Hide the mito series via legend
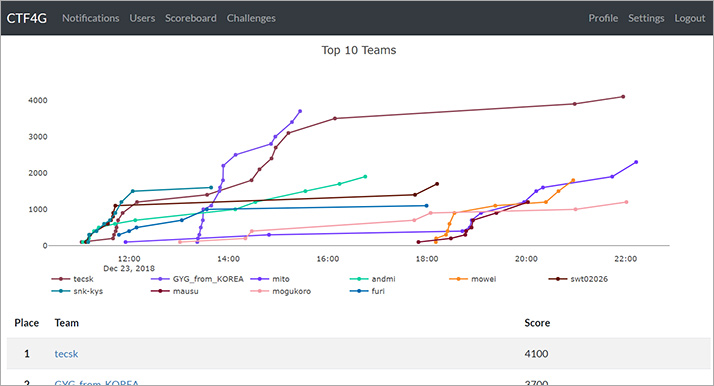714x386 pixels. [x=270, y=279]
